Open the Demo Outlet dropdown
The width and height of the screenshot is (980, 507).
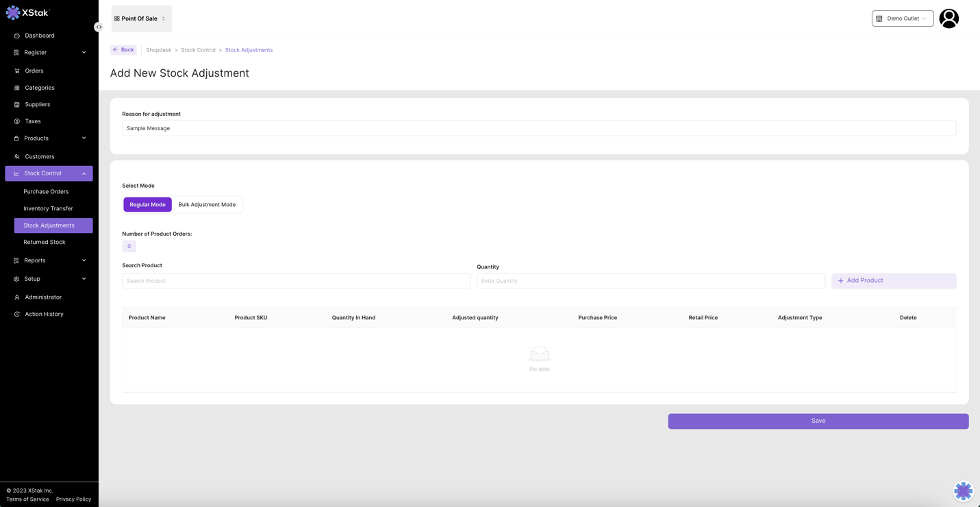click(x=902, y=18)
